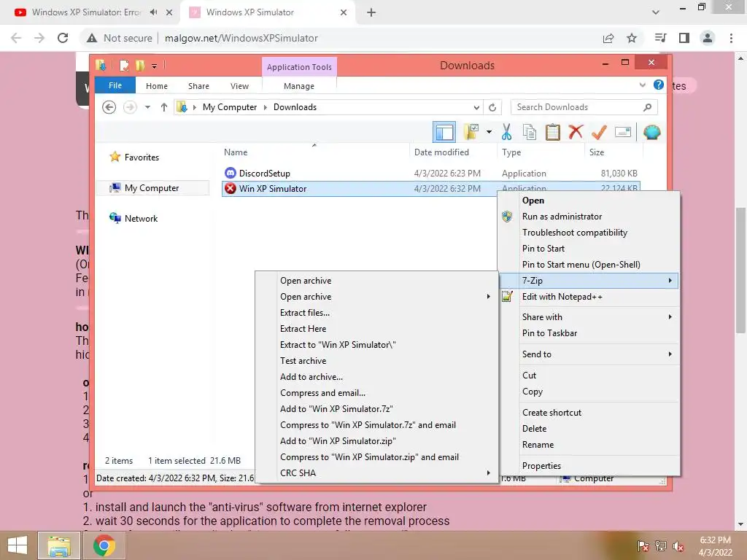Click the Explorer Back arrow button
Screen dimensions: 747x560
[x=109, y=107]
